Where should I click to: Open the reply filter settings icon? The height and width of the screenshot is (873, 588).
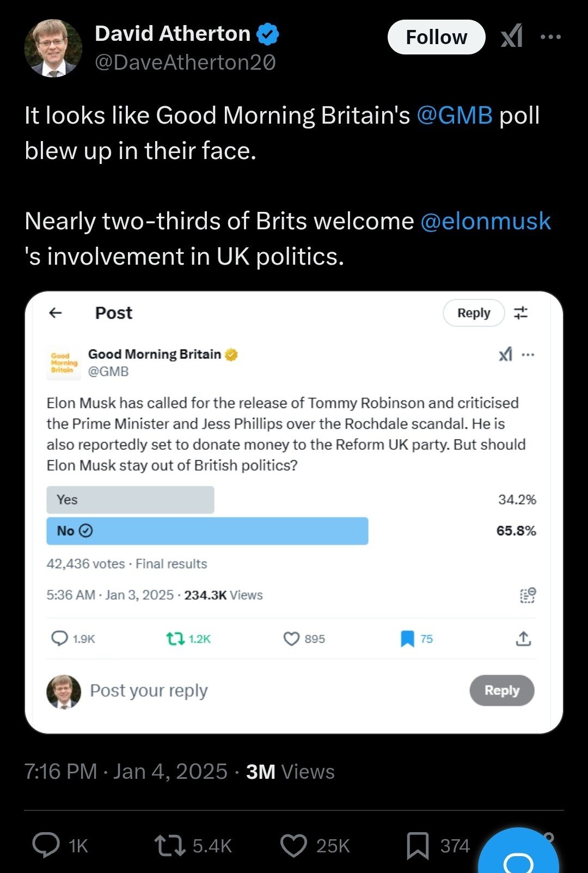click(x=521, y=313)
